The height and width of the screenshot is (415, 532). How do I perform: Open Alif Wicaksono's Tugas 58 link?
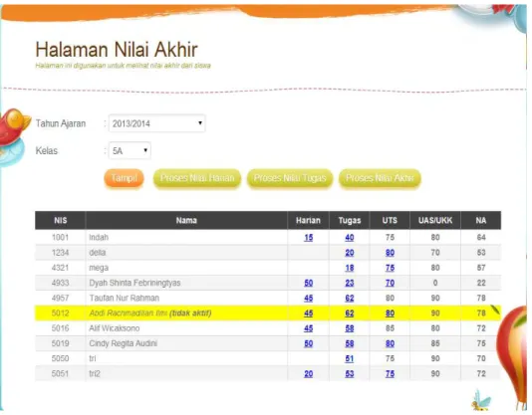[x=350, y=328]
